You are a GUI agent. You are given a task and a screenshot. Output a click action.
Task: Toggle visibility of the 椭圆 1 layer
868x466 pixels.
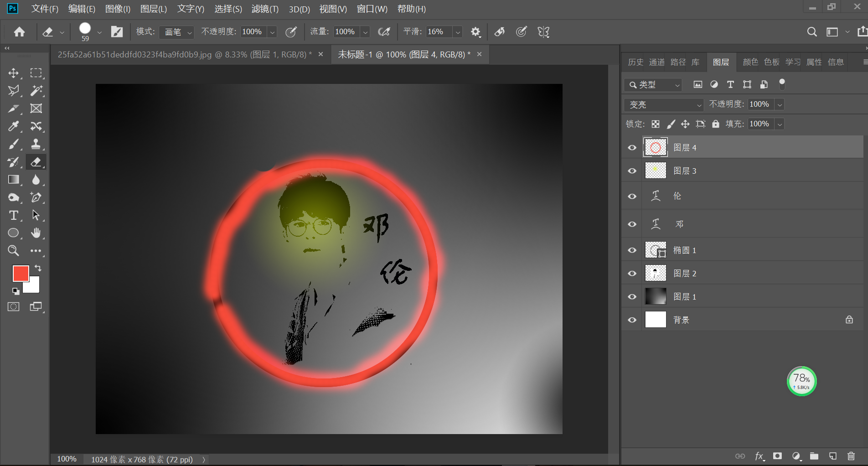[x=631, y=250]
